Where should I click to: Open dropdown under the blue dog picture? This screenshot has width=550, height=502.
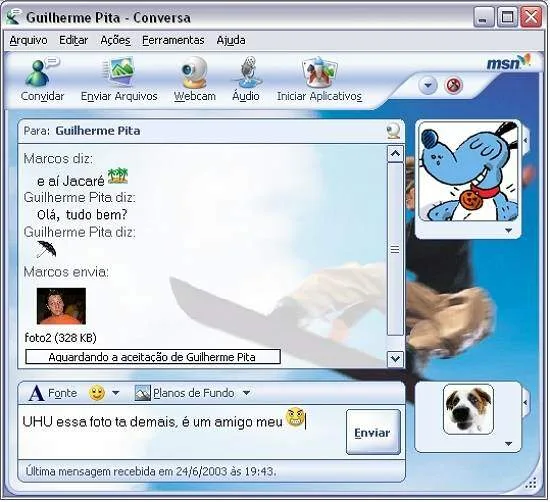click(508, 230)
